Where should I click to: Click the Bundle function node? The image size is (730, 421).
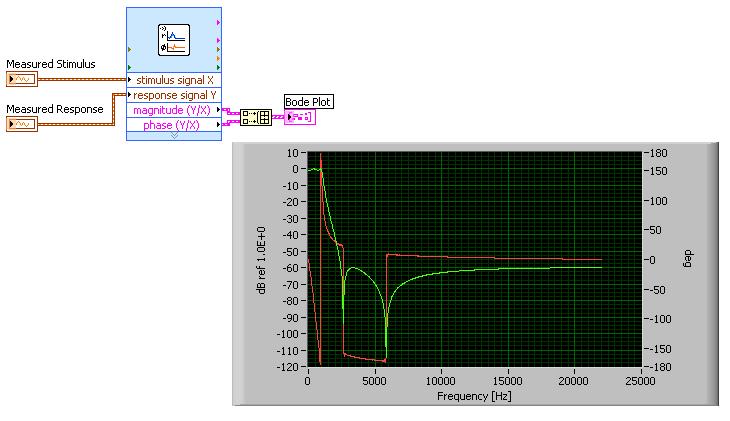pos(256,118)
